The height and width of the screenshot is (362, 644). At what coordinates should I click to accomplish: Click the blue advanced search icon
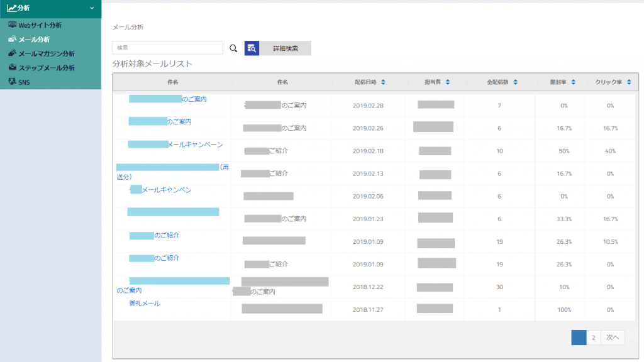click(252, 48)
